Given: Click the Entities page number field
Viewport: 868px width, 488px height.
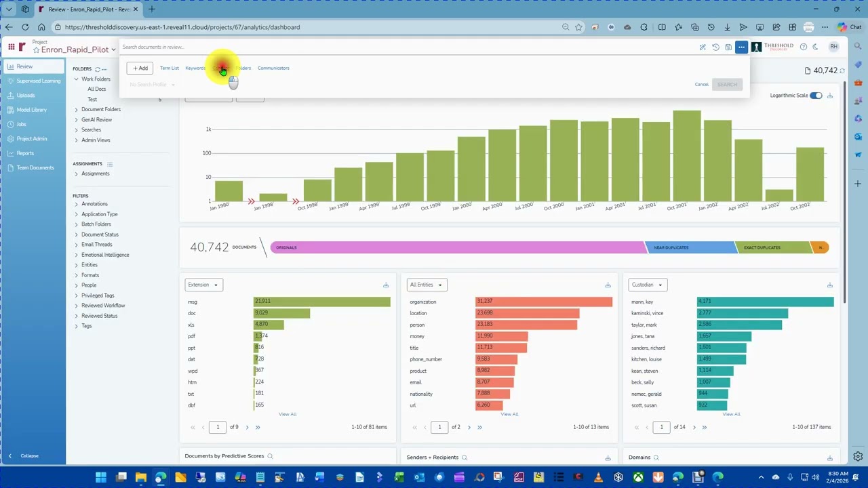Looking at the screenshot, I should tap(439, 427).
